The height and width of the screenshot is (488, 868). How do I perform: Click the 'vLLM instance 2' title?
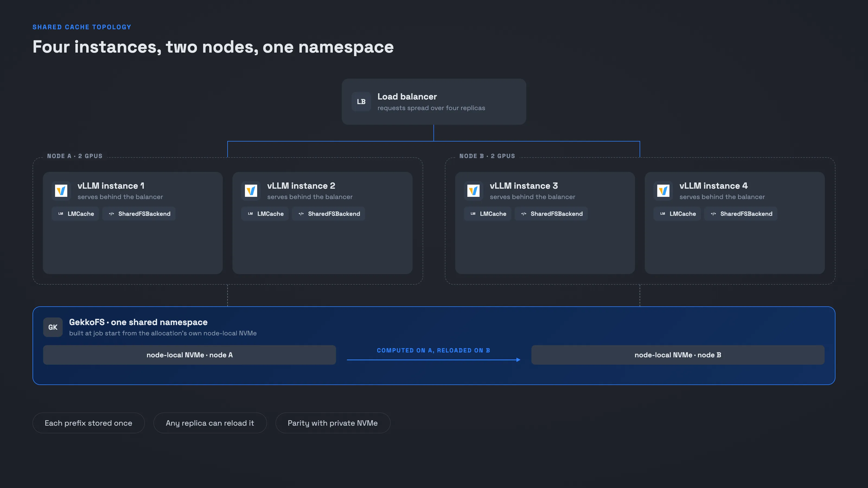[x=301, y=186]
